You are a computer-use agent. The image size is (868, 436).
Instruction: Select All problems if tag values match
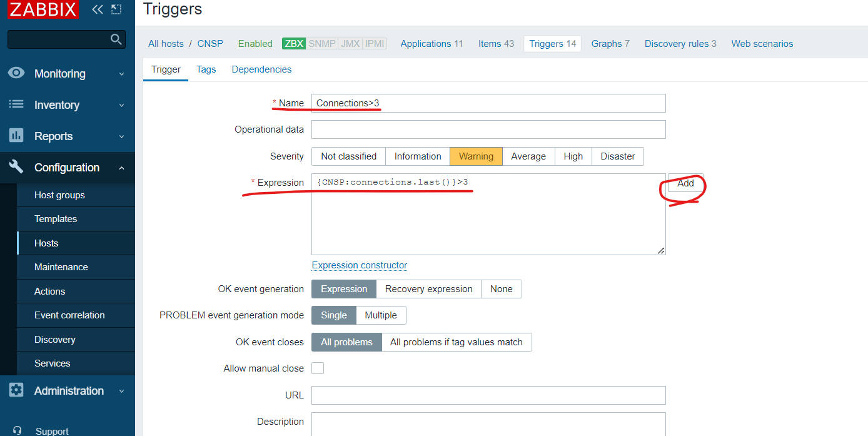(457, 342)
